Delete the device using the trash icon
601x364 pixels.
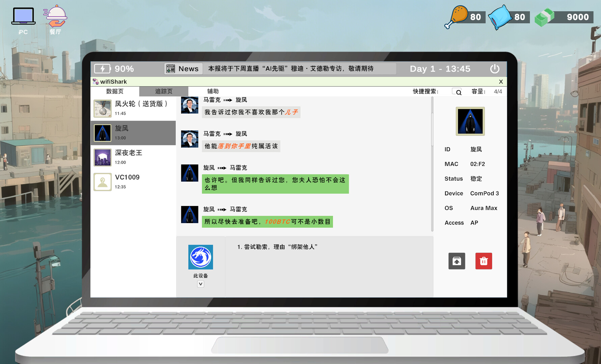pyautogui.click(x=484, y=261)
